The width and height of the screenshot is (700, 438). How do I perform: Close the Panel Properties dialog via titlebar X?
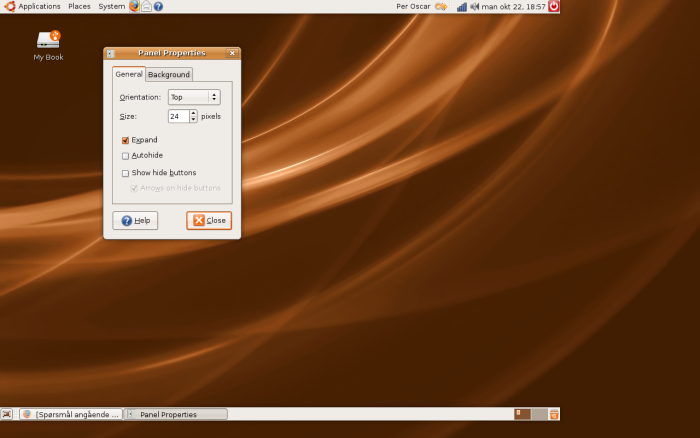pyautogui.click(x=232, y=53)
